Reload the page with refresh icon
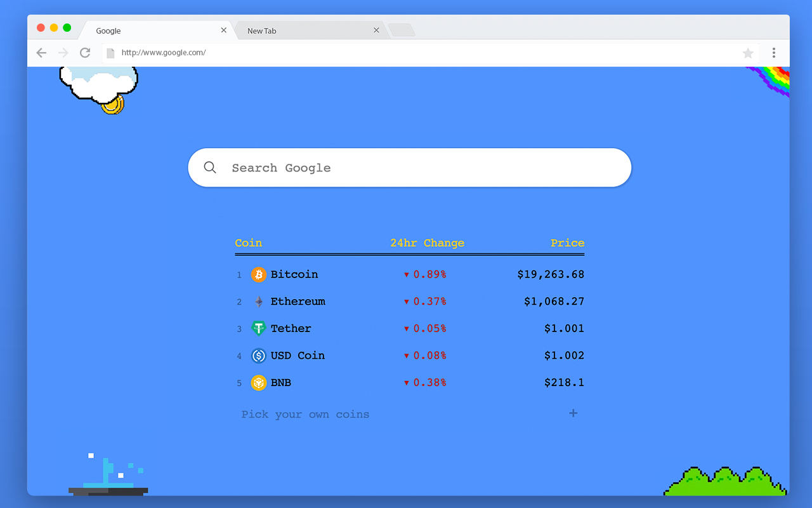Screen dimensions: 812x508 [x=85, y=53]
